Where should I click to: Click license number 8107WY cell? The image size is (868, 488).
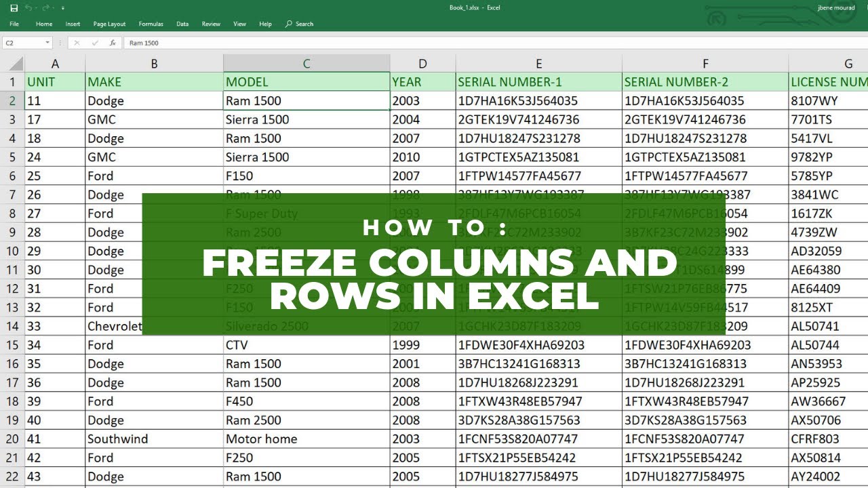[828, 101]
